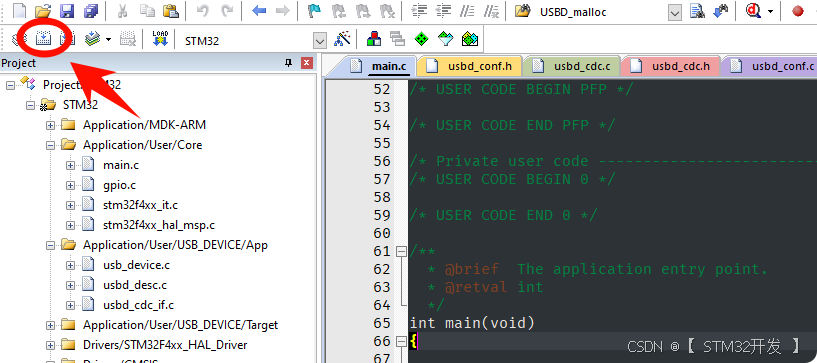
Task: Click into the USBD_malloc find text field
Action: (x=602, y=12)
